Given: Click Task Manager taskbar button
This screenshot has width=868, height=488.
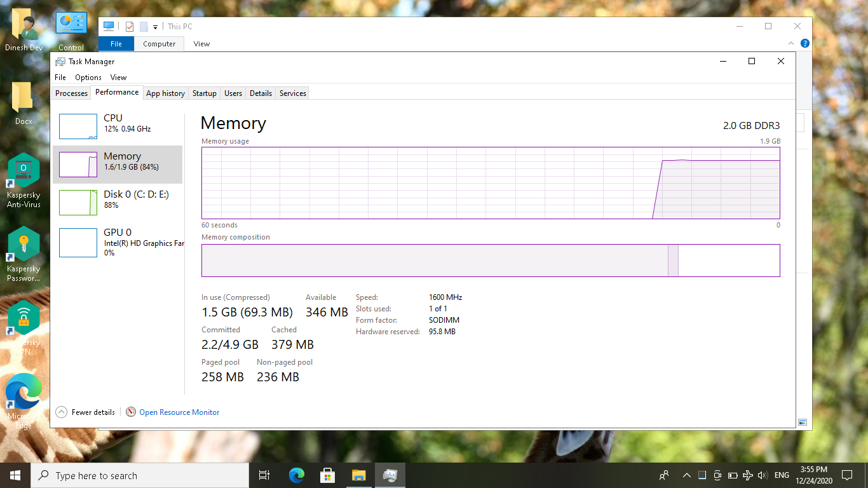Looking at the screenshot, I should [x=390, y=475].
